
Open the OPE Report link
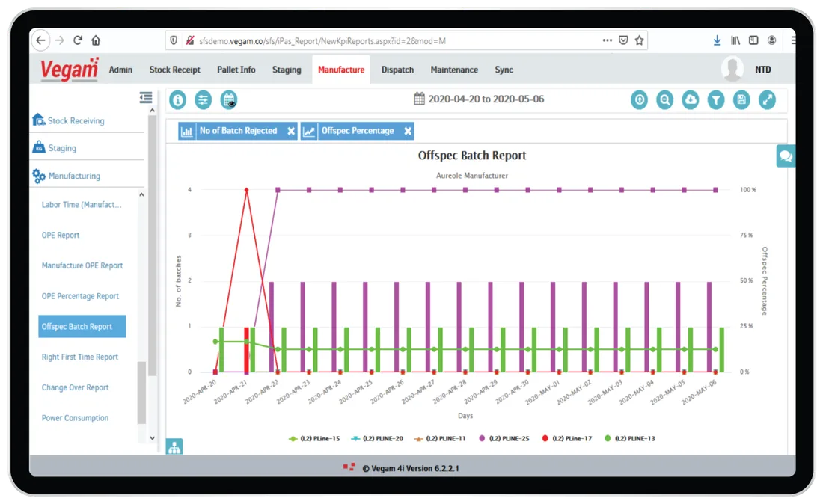[61, 235]
